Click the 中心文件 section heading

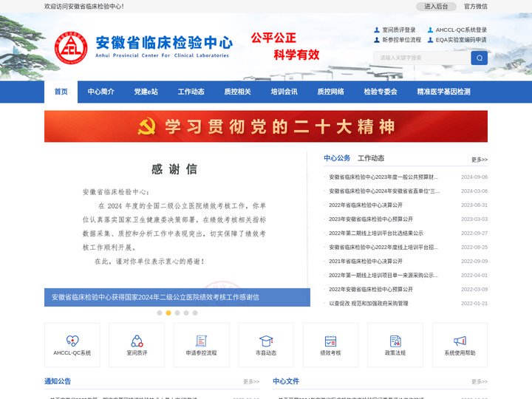click(x=286, y=381)
